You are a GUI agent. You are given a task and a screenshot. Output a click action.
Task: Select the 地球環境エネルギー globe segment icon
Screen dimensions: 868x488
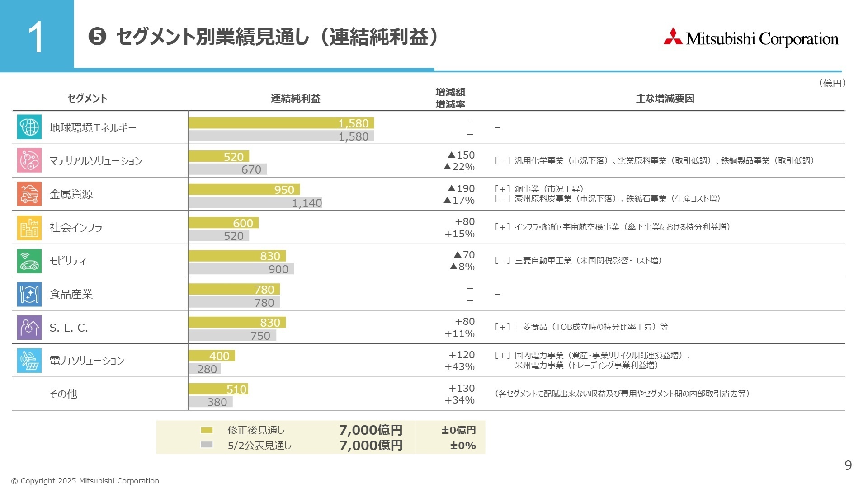(x=28, y=127)
